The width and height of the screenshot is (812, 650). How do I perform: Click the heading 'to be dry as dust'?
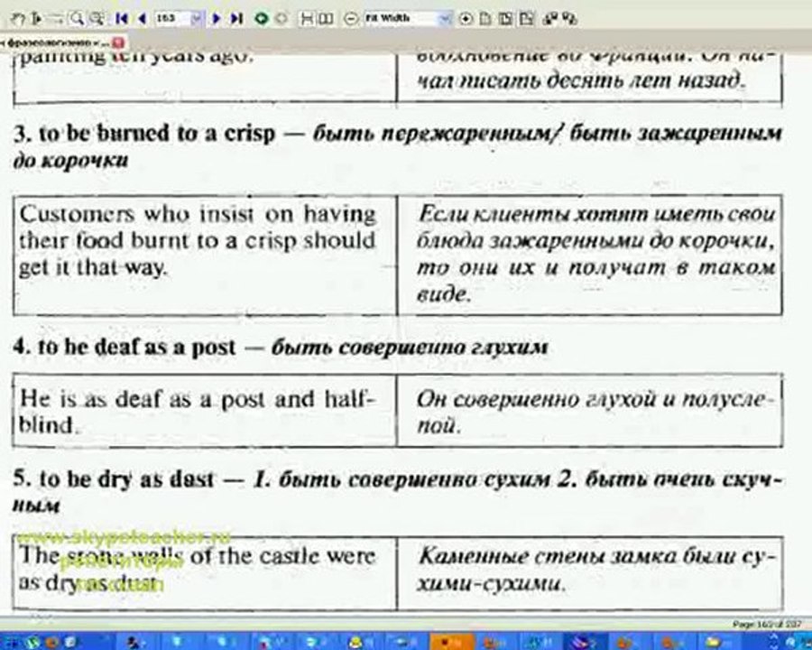(126, 479)
